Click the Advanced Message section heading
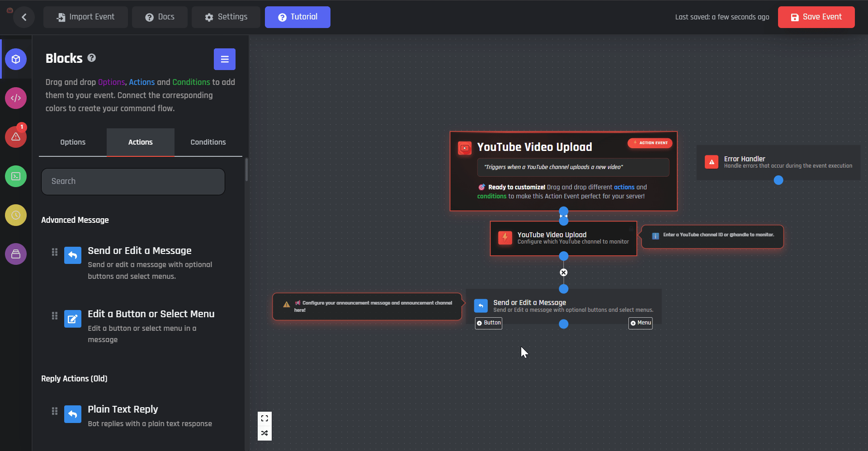The width and height of the screenshot is (868, 451). (x=75, y=220)
